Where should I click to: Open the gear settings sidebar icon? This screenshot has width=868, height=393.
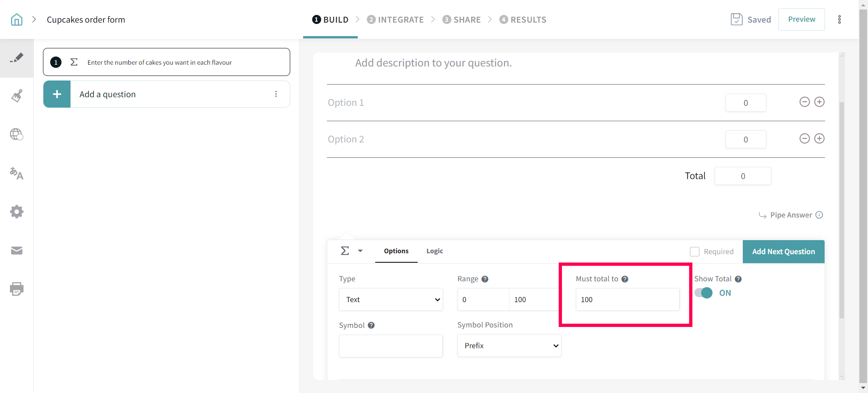(17, 212)
